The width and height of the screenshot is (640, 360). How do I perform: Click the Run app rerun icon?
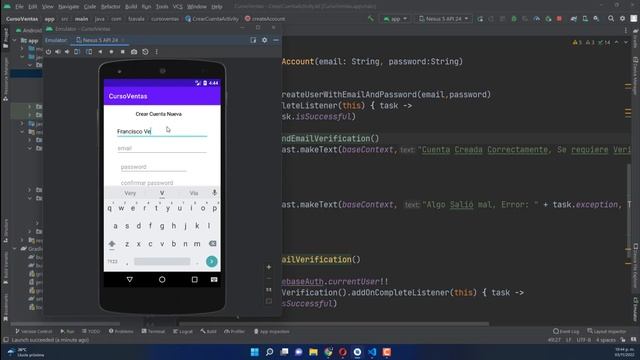point(480,19)
